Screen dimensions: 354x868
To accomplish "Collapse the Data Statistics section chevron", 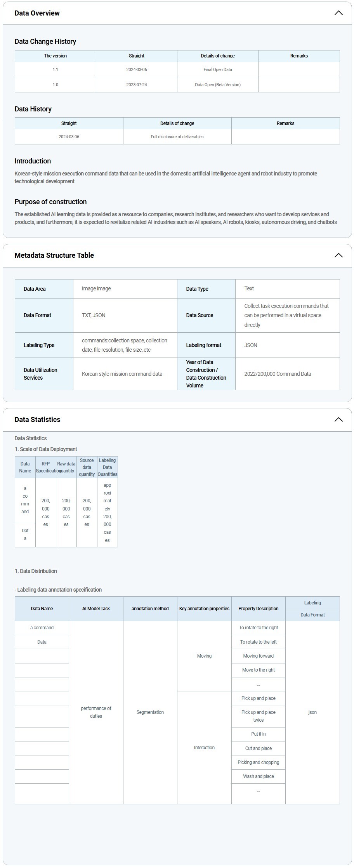I will [x=338, y=420].
